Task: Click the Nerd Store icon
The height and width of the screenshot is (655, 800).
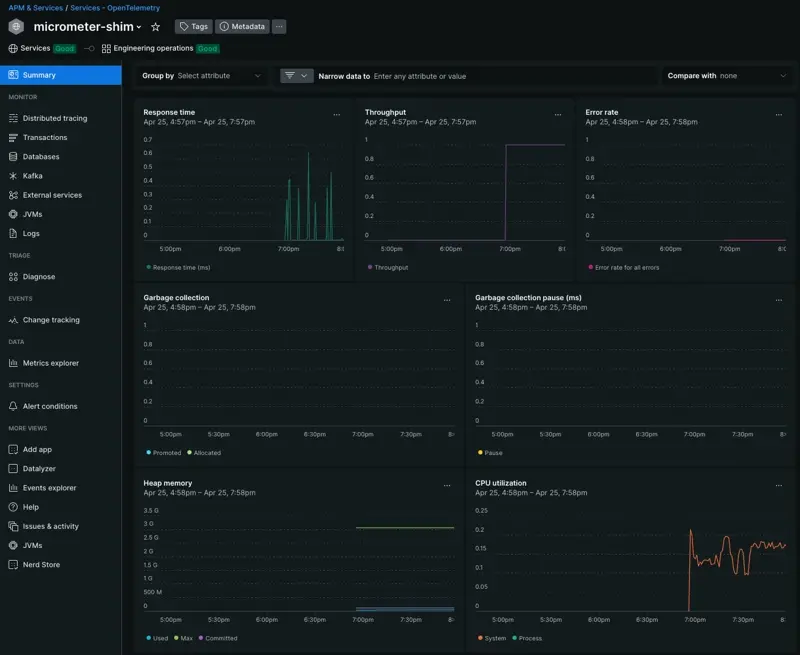Action: [13, 565]
